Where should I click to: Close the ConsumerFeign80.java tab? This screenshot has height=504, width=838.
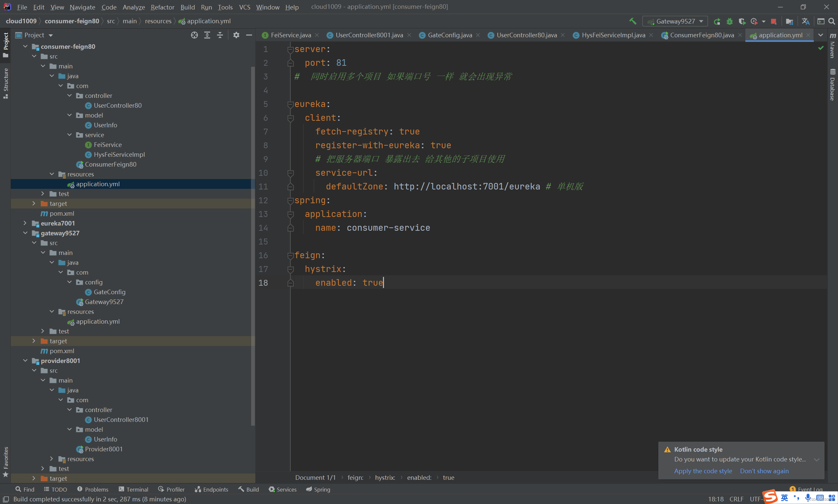pyautogui.click(x=740, y=35)
